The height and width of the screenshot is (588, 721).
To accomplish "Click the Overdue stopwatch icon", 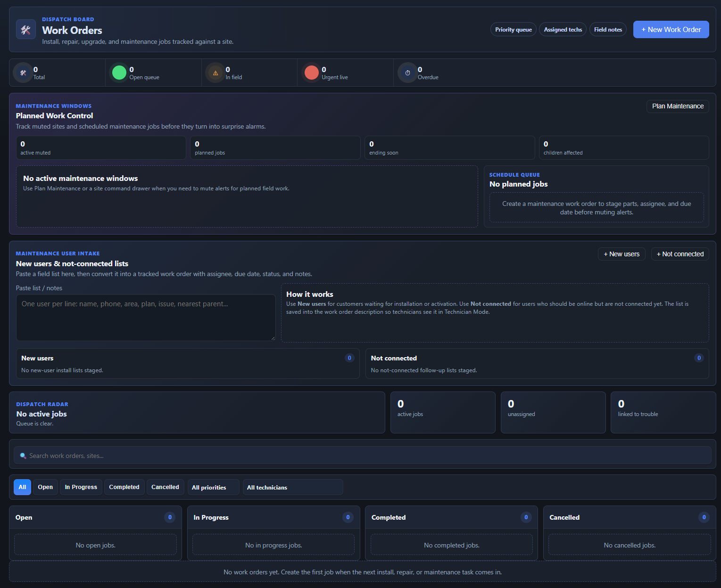I will point(407,73).
